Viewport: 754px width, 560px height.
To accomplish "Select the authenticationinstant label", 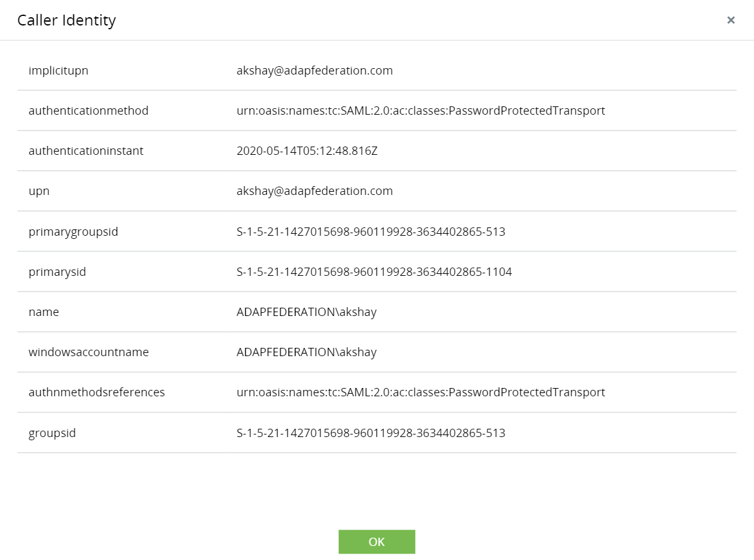I will pos(86,151).
